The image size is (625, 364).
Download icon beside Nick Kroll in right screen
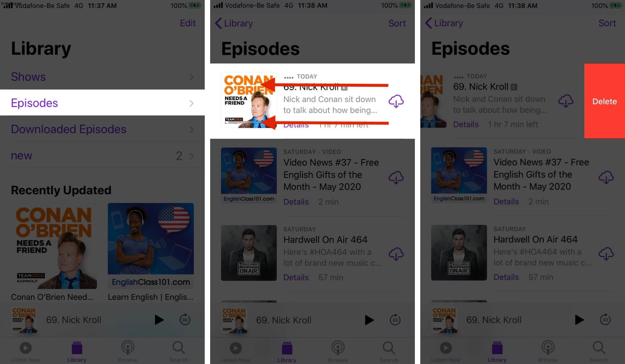click(x=566, y=101)
